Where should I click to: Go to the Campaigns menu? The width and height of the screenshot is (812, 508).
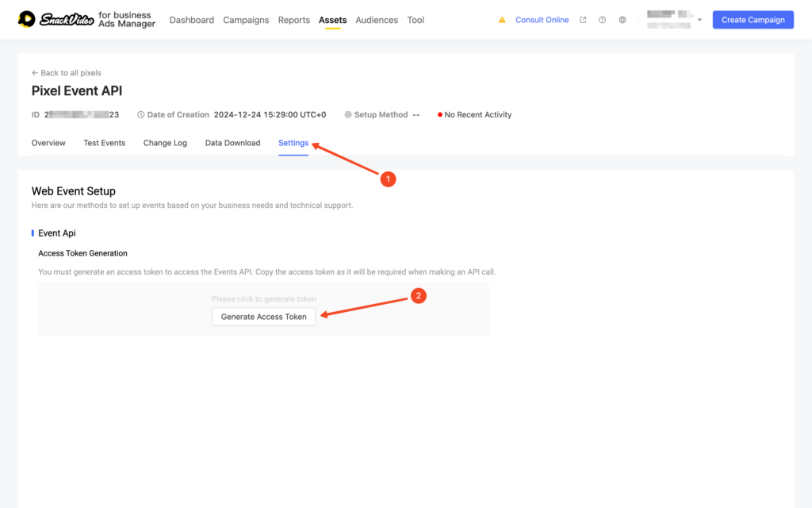tap(246, 20)
